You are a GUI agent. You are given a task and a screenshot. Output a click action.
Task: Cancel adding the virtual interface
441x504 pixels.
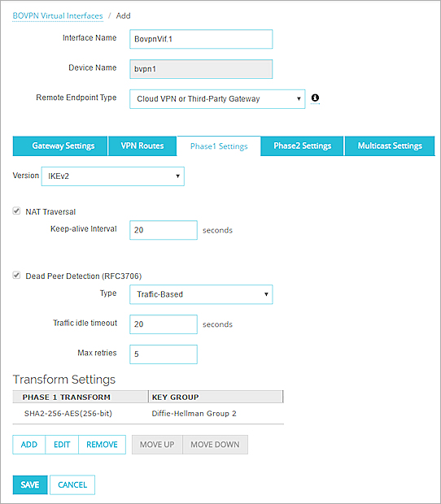coord(72,484)
